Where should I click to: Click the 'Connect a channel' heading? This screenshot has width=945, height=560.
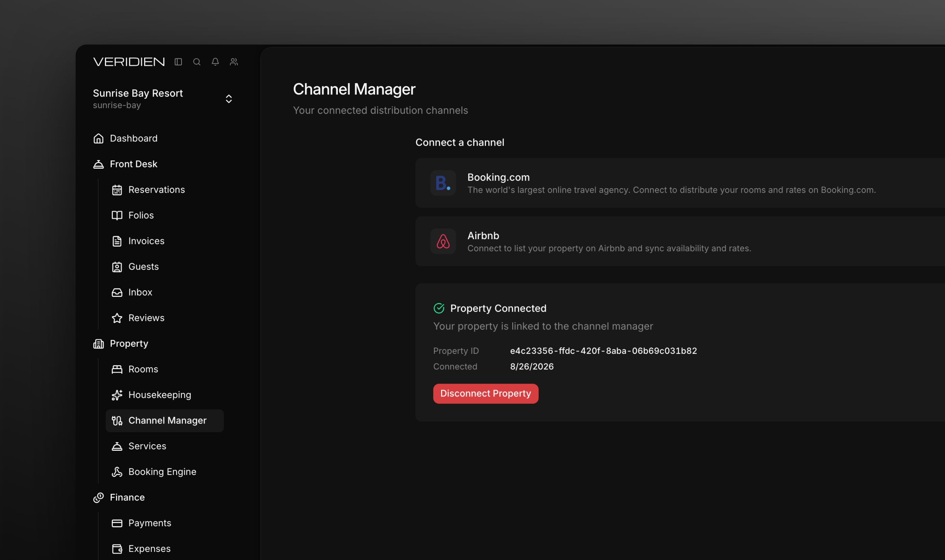tap(459, 142)
